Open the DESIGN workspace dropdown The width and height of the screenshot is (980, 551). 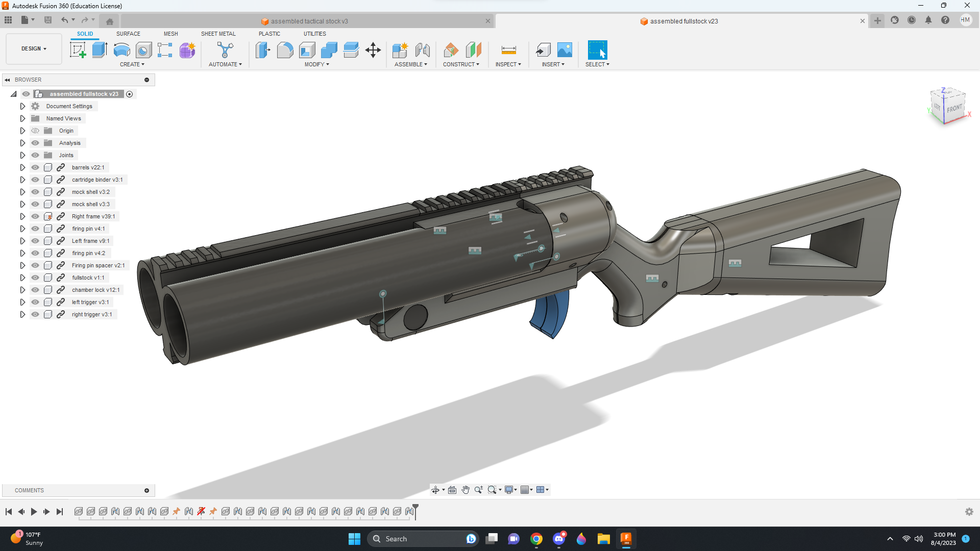pyautogui.click(x=34, y=49)
